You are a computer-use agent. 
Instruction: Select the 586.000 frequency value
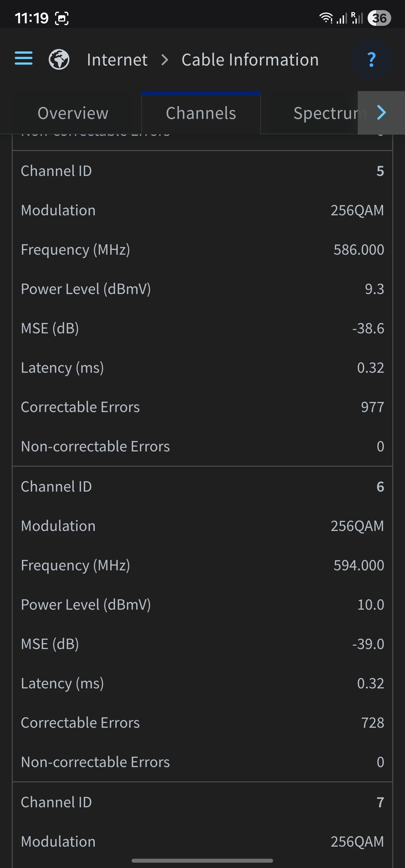359,250
